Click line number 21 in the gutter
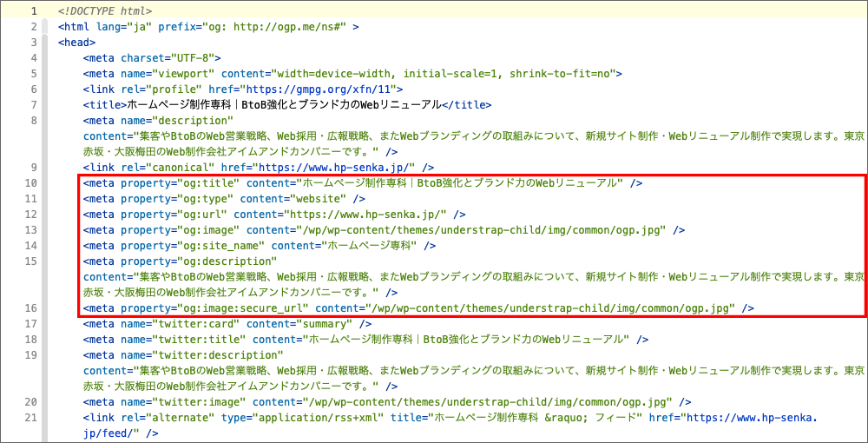The height and width of the screenshot is (443, 868). click(x=31, y=418)
